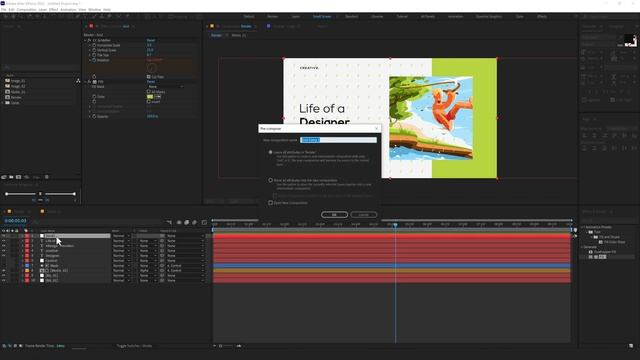Toggle visibility of the Designer layer

(4, 256)
